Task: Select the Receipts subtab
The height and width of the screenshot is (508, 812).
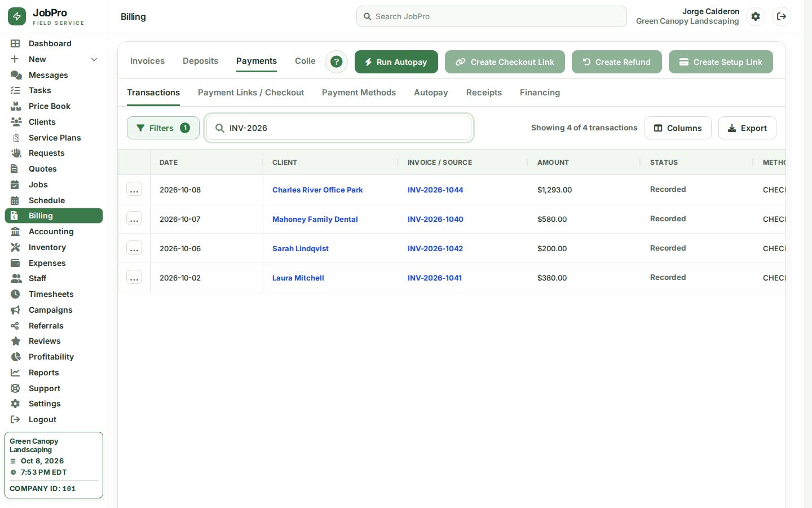Action: [484, 93]
